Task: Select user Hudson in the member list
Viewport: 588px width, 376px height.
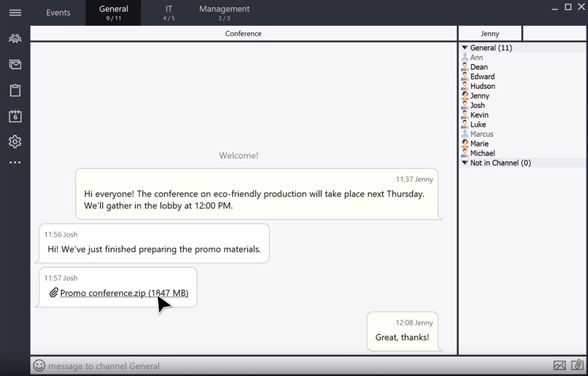Action: pyautogui.click(x=483, y=86)
